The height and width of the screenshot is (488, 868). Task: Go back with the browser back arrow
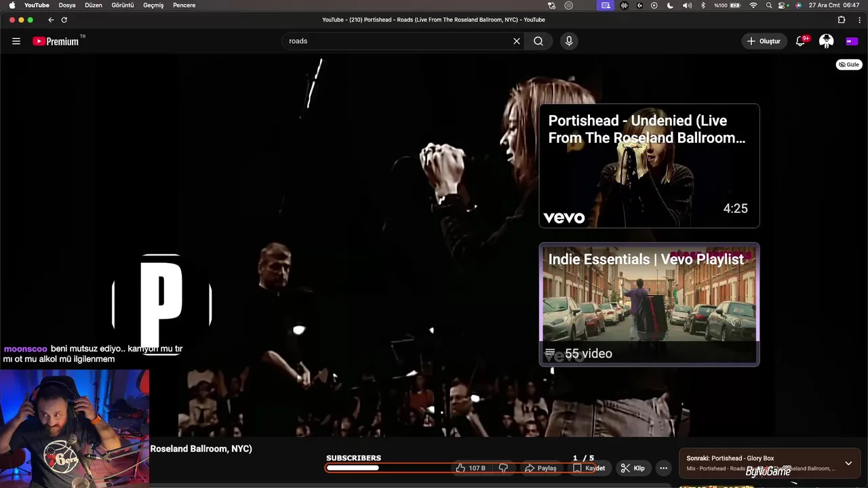point(51,20)
